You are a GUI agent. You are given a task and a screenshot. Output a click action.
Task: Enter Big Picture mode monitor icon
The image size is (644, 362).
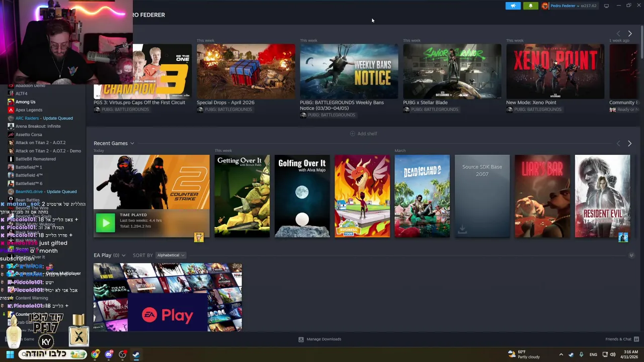coord(606,6)
